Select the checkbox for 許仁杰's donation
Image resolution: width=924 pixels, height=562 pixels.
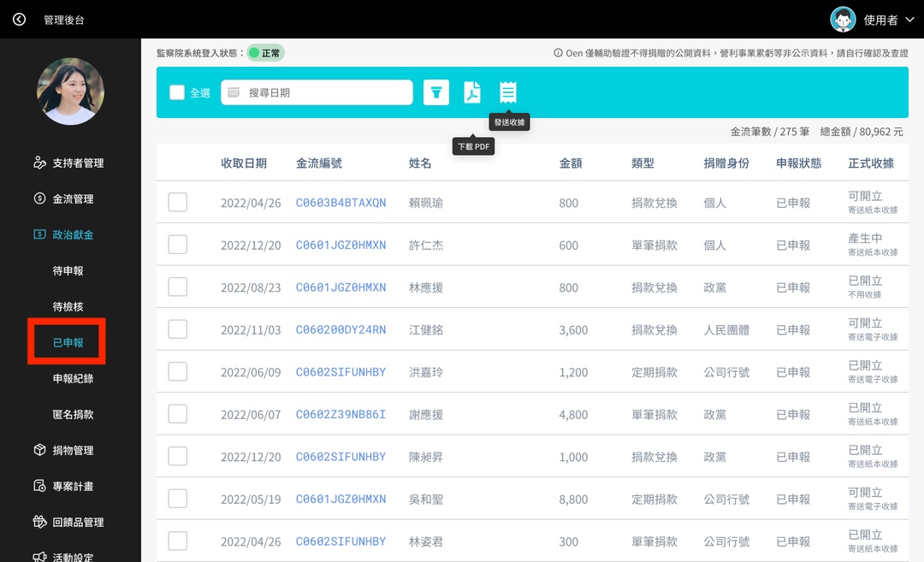coord(177,245)
